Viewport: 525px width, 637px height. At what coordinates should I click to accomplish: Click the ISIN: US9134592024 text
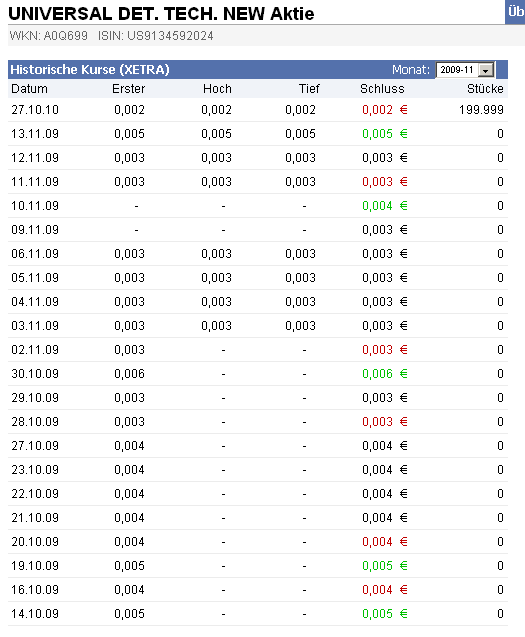click(x=156, y=36)
